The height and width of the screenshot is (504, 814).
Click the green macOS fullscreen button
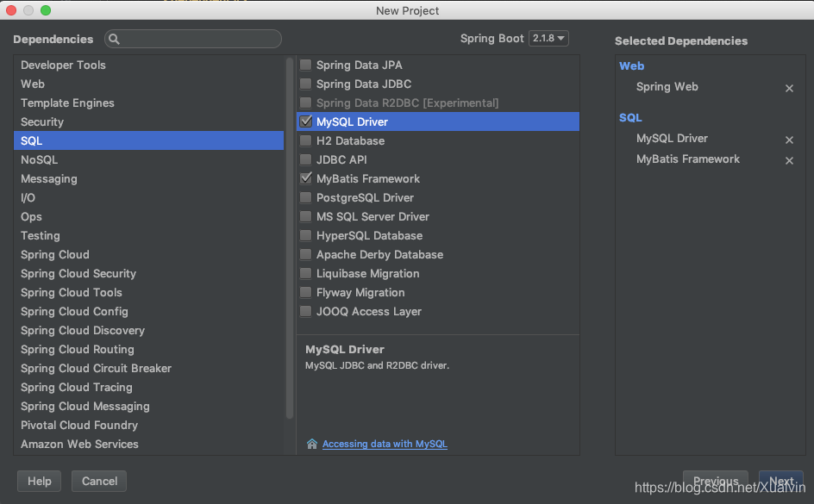[46, 10]
